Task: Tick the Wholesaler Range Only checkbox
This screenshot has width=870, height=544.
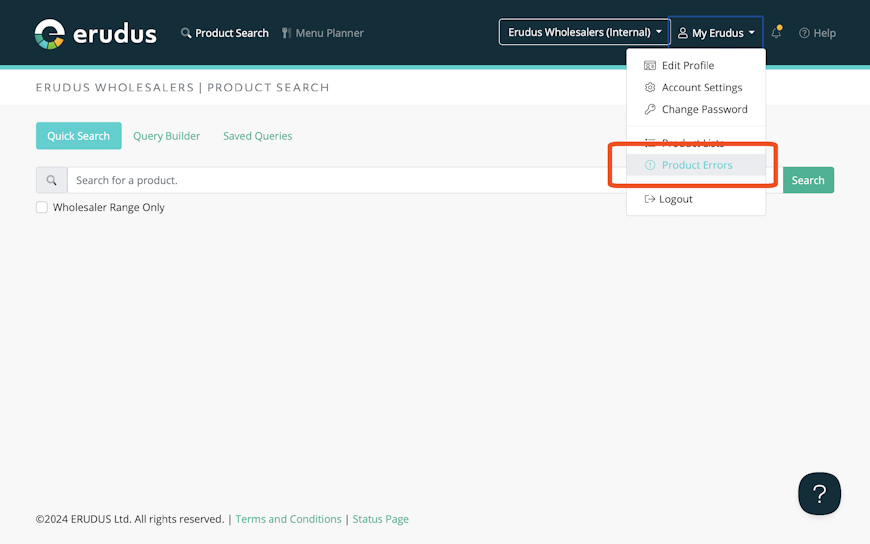Action: [x=42, y=208]
